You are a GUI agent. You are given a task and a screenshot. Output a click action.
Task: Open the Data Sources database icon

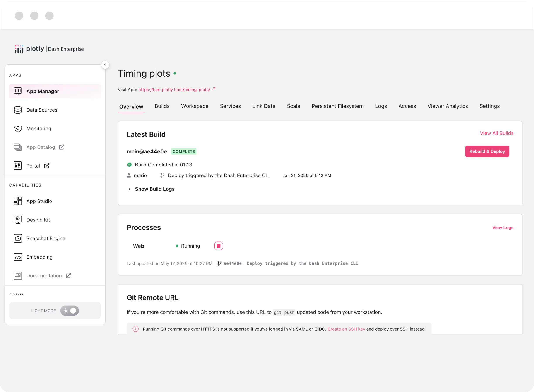tap(18, 110)
